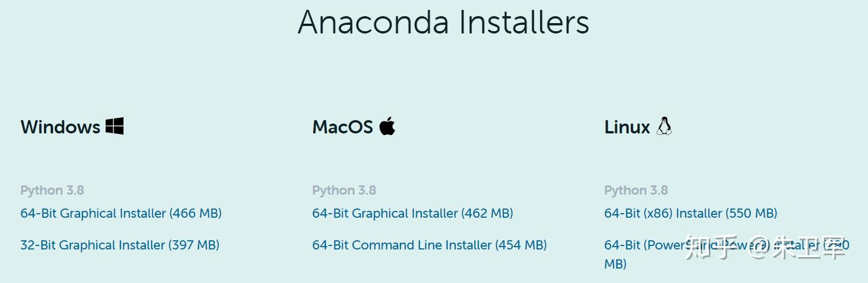
Task: Click the Apple logo beside MacOS
Action: pos(387,126)
